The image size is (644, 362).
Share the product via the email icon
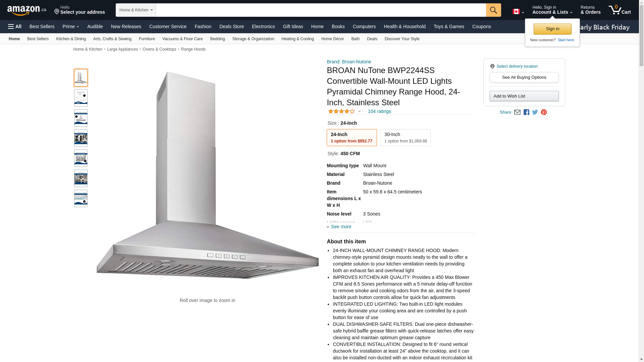[517, 112]
